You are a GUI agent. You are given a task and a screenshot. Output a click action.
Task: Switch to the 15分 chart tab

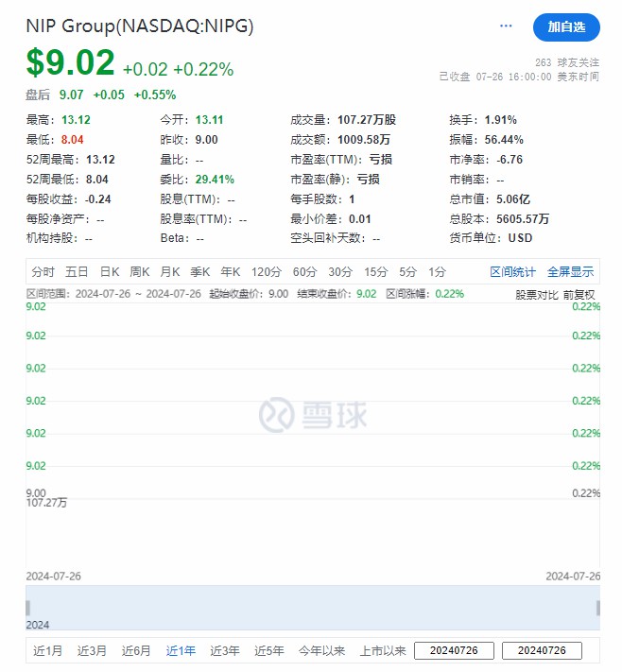(x=376, y=271)
